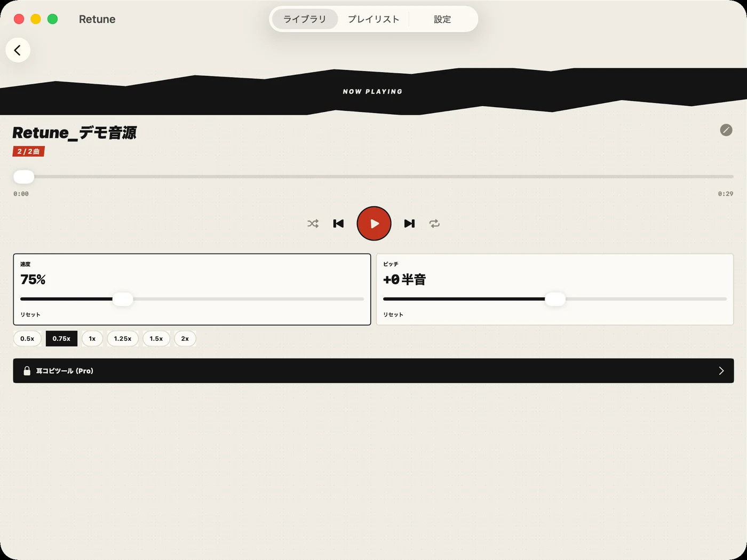Skip to the previous track
This screenshot has width=747, height=560.
(x=338, y=223)
